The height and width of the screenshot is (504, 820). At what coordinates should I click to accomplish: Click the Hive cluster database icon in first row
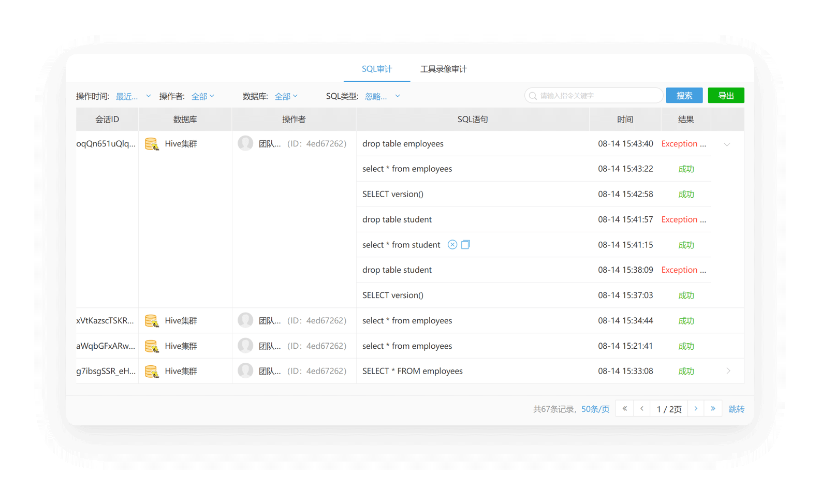tap(152, 144)
